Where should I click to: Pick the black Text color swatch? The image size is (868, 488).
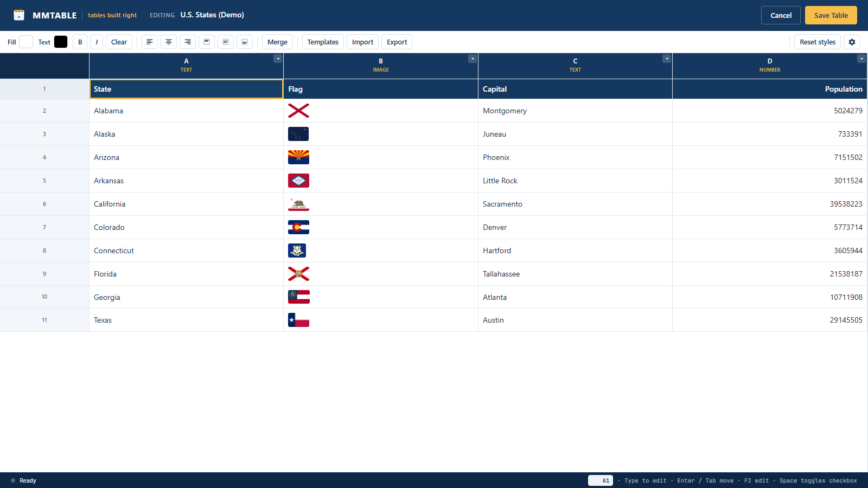61,42
